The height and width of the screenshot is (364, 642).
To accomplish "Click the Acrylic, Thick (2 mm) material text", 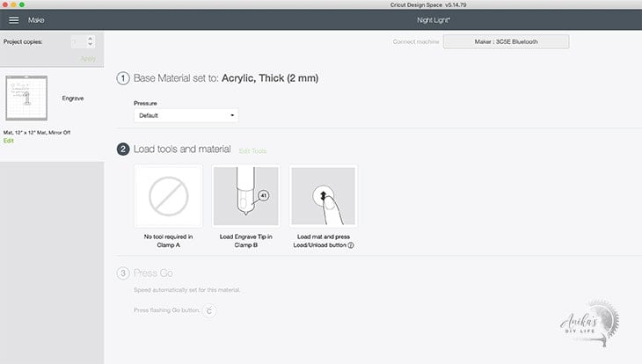I will click(x=270, y=78).
